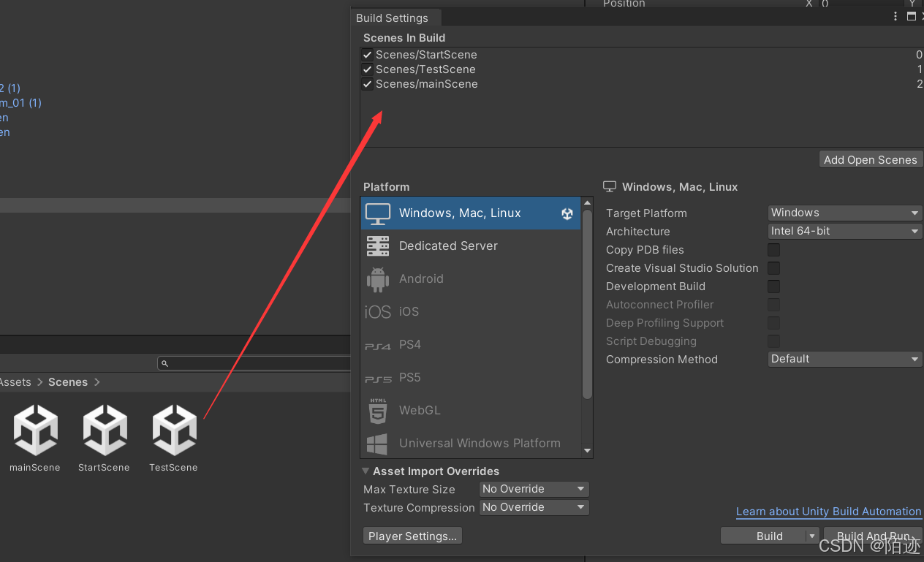Select the Windows, Mac, Linux monitor icon
Image resolution: width=924 pixels, height=562 pixels.
point(378,213)
